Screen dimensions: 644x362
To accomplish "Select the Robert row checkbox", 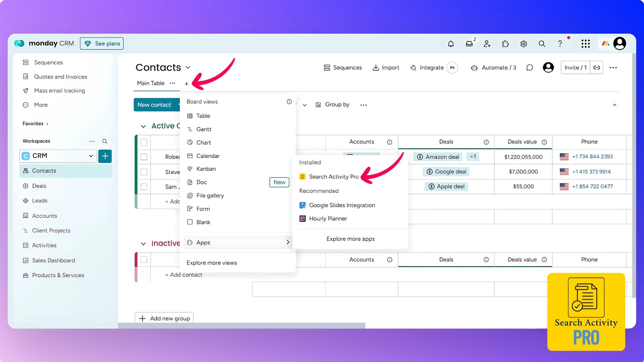I will [144, 157].
